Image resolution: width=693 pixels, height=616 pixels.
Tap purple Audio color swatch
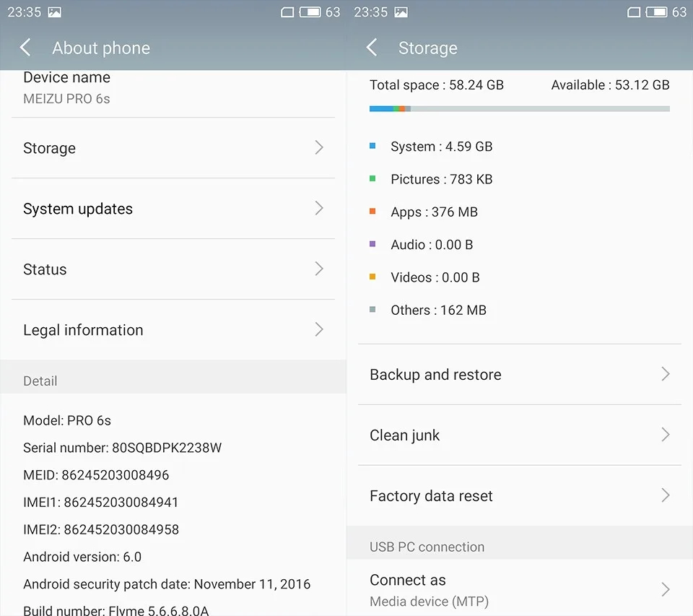click(372, 243)
